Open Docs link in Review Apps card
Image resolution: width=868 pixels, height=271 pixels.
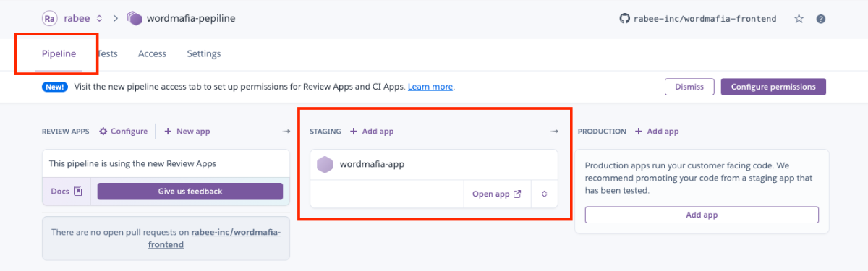click(66, 192)
